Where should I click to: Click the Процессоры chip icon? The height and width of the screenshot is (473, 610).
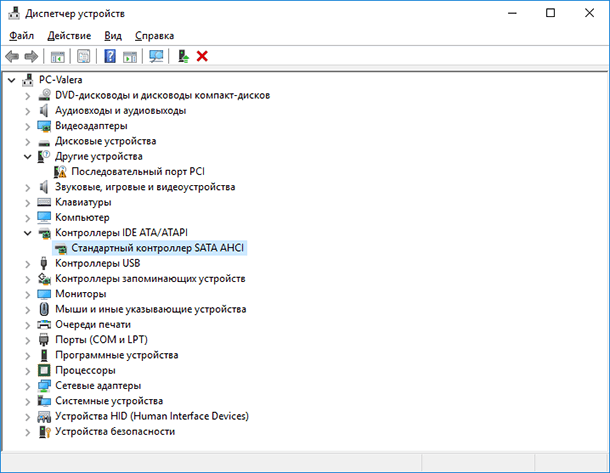[x=44, y=370]
